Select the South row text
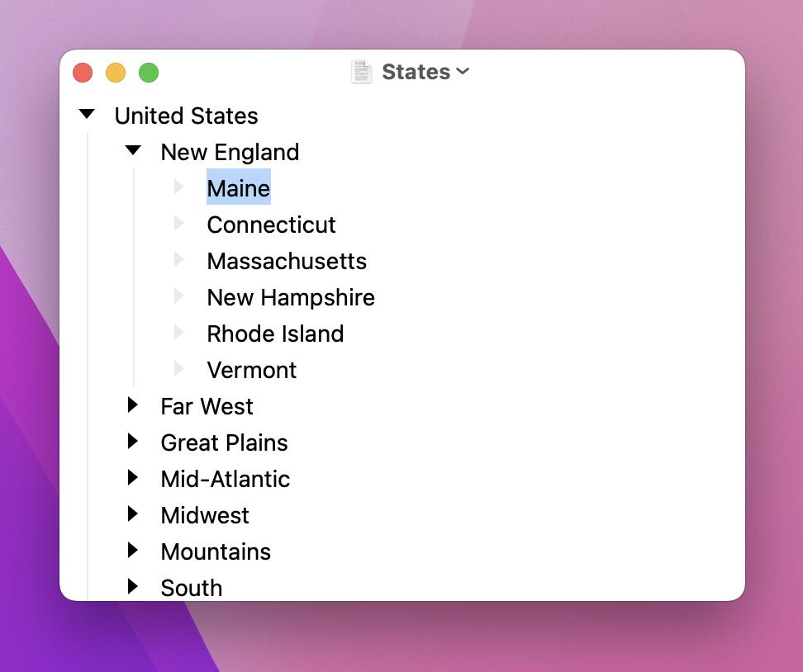This screenshot has width=803, height=672. (x=192, y=588)
